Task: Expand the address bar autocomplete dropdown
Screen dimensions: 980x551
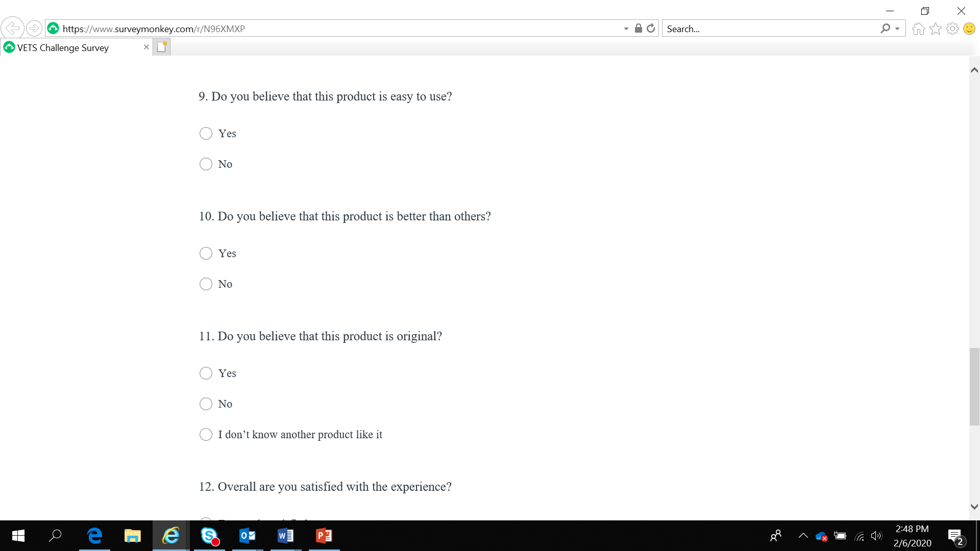Action: [x=626, y=29]
